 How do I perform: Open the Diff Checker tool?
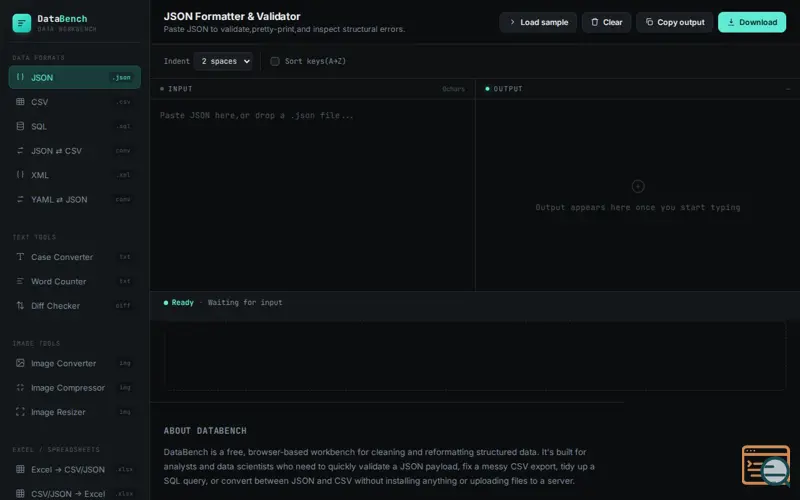74,306
